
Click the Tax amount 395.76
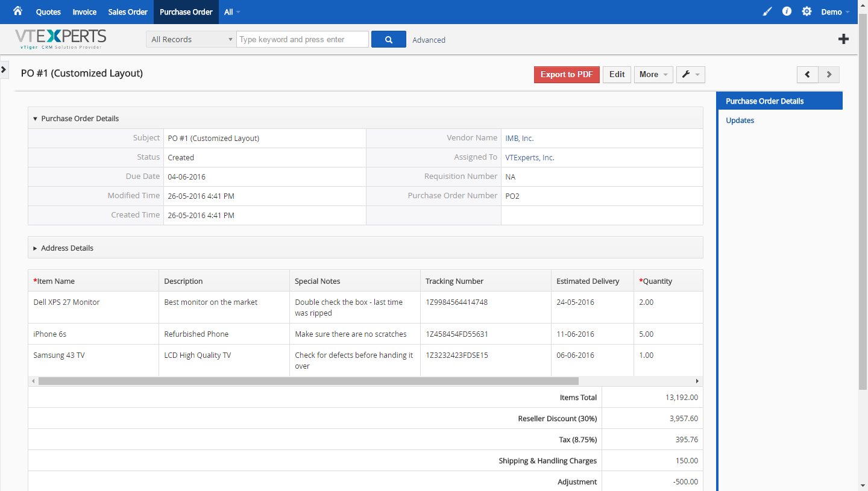coord(687,440)
